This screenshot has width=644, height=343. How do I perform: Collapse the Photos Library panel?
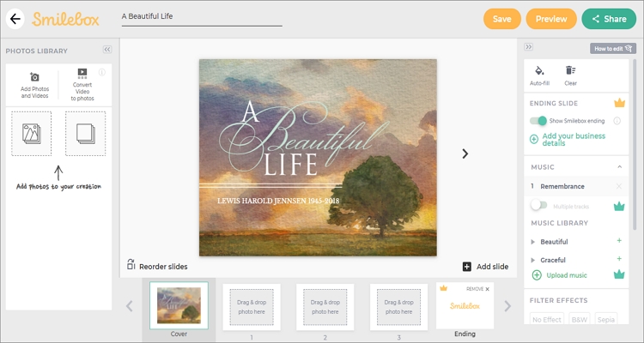pyautogui.click(x=107, y=49)
